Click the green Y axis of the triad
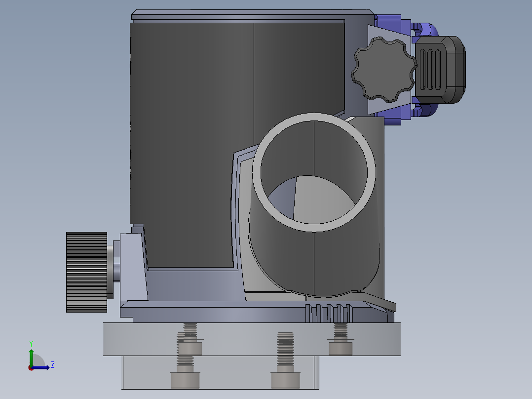Screen dimensions: 532x399 (x=31, y=357)
